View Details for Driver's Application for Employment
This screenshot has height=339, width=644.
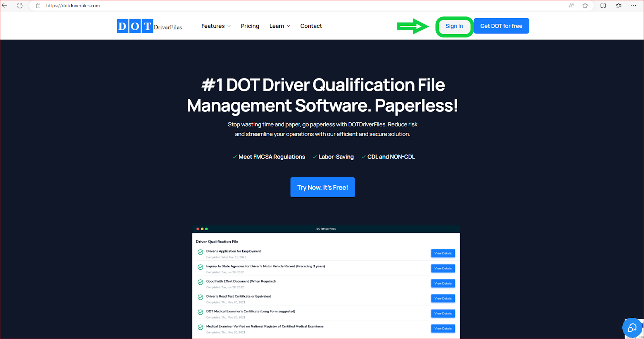[443, 253]
